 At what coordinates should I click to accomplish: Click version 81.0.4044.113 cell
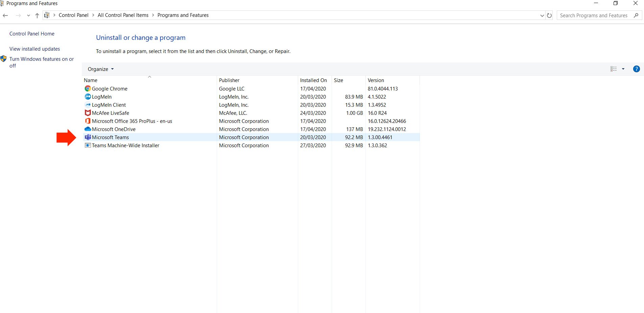(383, 89)
